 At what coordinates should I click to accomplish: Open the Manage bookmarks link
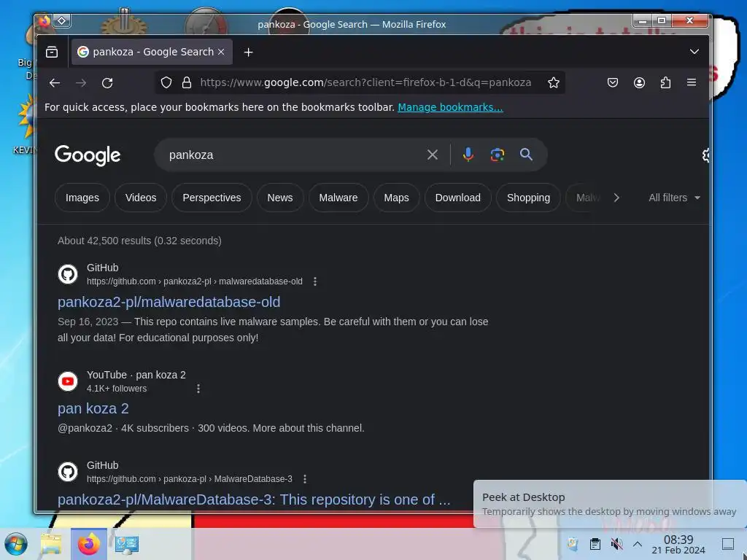[450, 107]
